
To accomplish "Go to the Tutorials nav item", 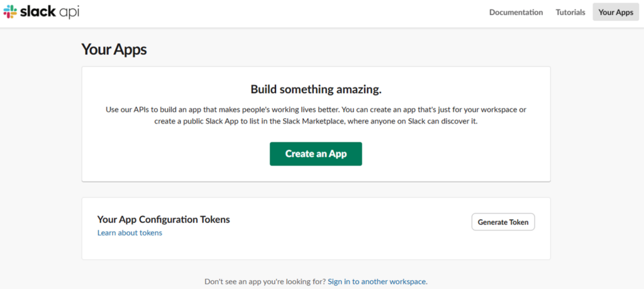I will [x=570, y=13].
